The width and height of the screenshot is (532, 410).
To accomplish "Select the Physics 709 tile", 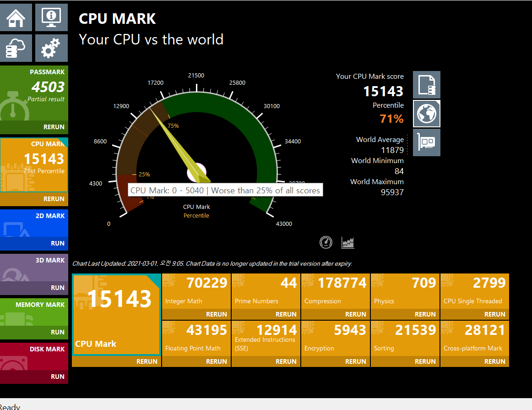I will 405,291.
